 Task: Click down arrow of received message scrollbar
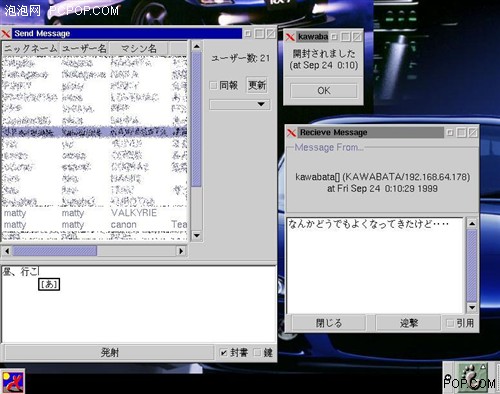[472, 307]
